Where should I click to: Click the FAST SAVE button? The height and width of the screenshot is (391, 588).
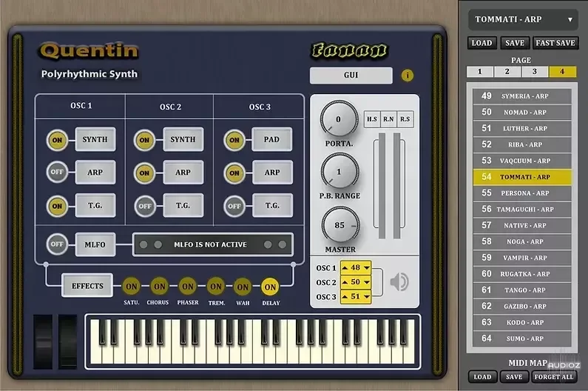click(x=555, y=43)
